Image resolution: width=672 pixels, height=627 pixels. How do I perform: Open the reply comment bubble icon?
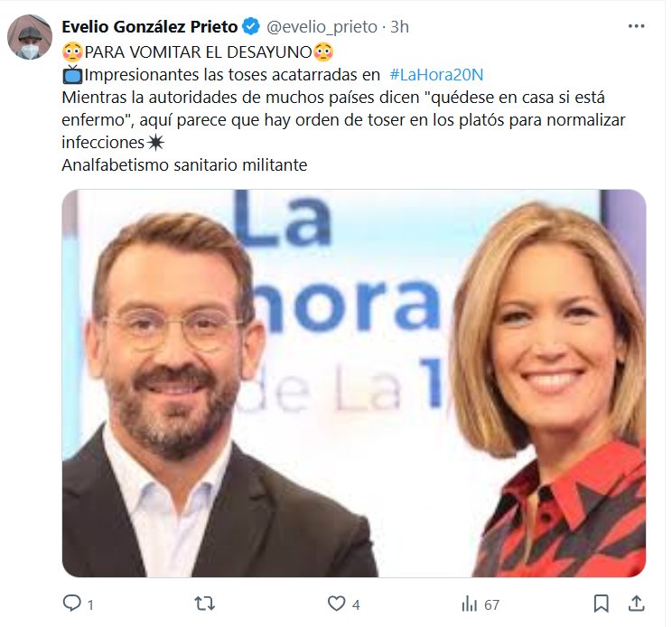pyautogui.click(x=71, y=604)
